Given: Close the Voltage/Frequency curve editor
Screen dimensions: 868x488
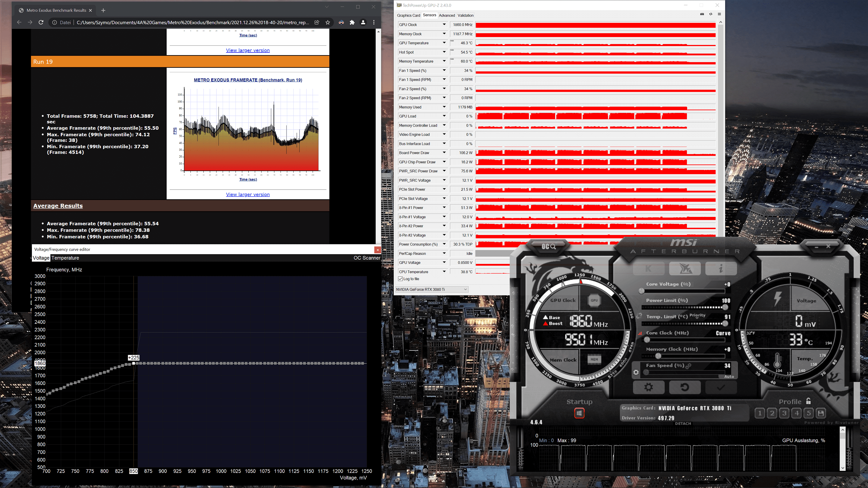Looking at the screenshot, I should (377, 249).
